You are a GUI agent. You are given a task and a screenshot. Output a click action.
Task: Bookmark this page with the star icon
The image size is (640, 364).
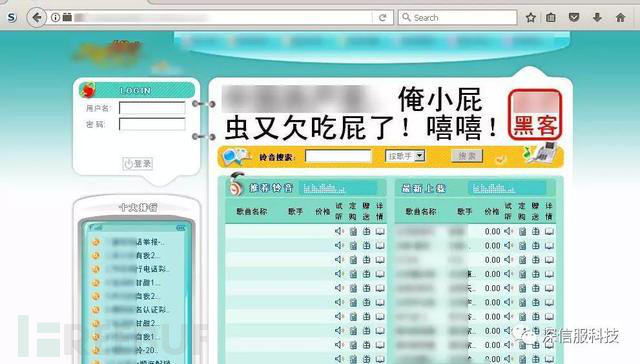[x=531, y=18]
